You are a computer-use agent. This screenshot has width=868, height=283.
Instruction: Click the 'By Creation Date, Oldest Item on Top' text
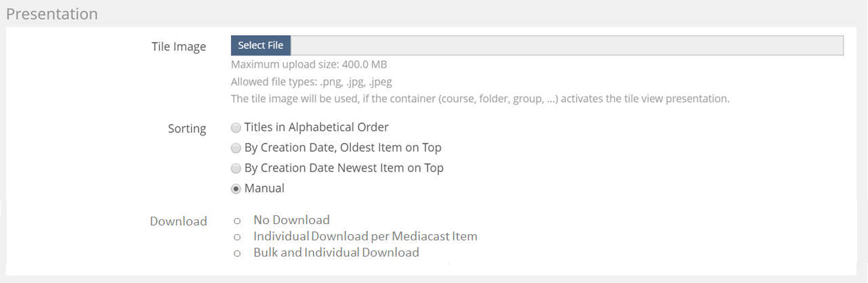click(343, 148)
